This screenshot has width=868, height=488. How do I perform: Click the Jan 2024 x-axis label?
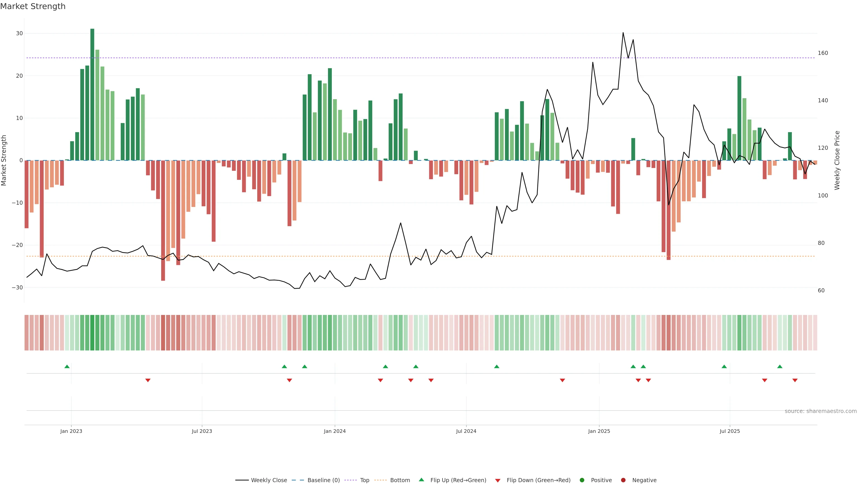click(x=335, y=431)
